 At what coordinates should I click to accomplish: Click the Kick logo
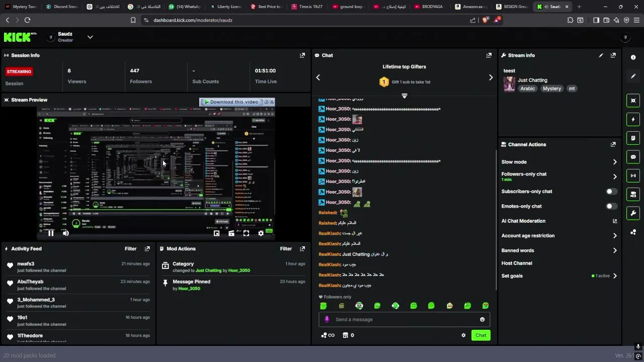coord(20,37)
